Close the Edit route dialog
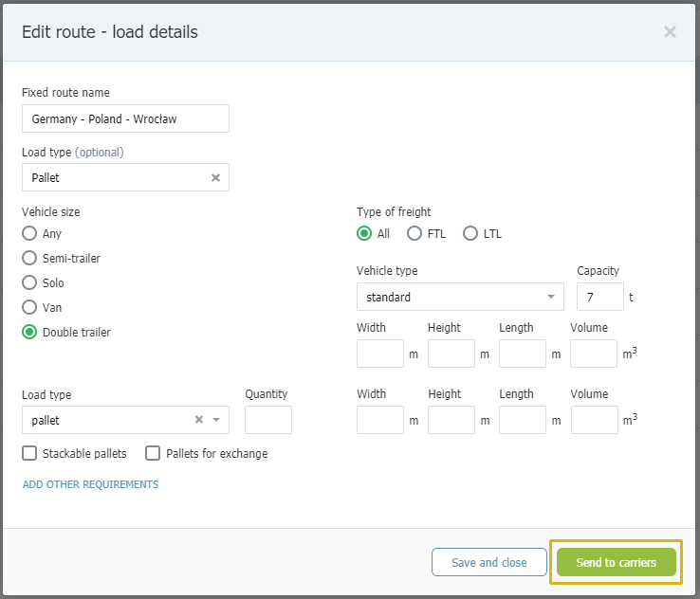The image size is (700, 599). pyautogui.click(x=670, y=31)
